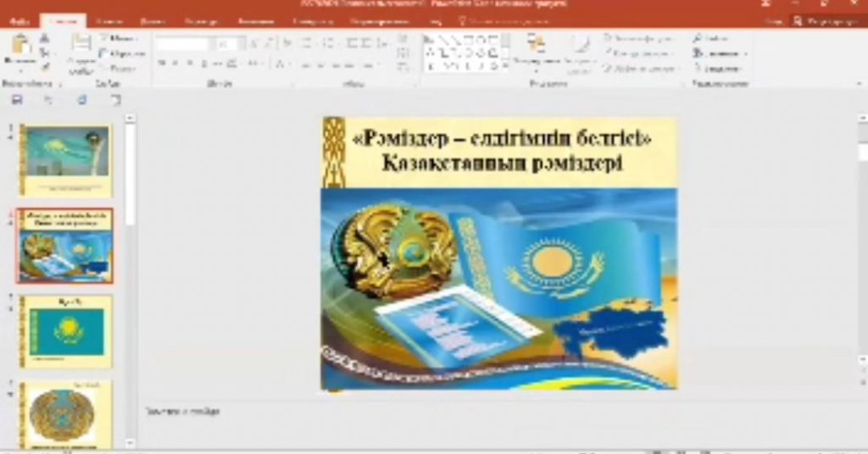
Task: Start slideshow from beginning via quick access icon
Action: (x=114, y=100)
